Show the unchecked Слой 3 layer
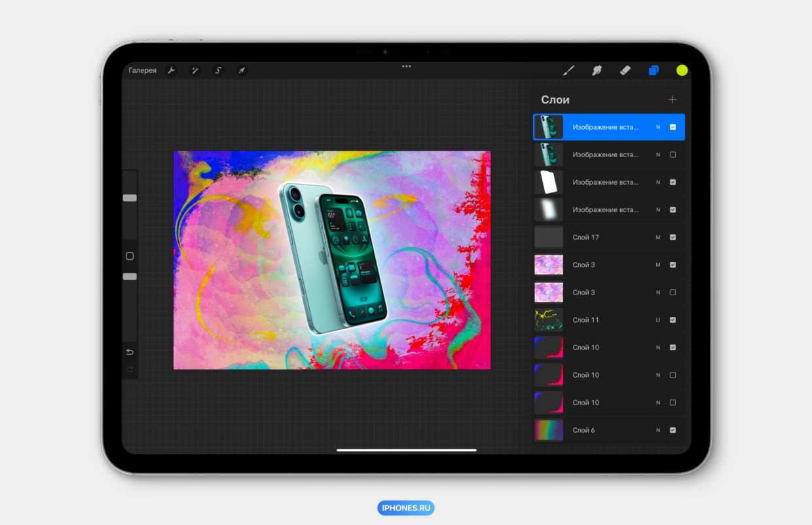 [x=673, y=292]
